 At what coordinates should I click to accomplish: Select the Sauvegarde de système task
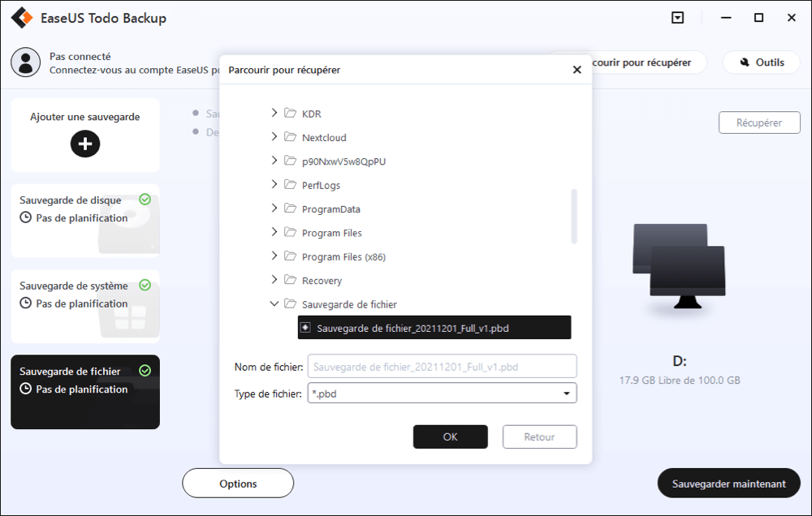pyautogui.click(x=85, y=307)
